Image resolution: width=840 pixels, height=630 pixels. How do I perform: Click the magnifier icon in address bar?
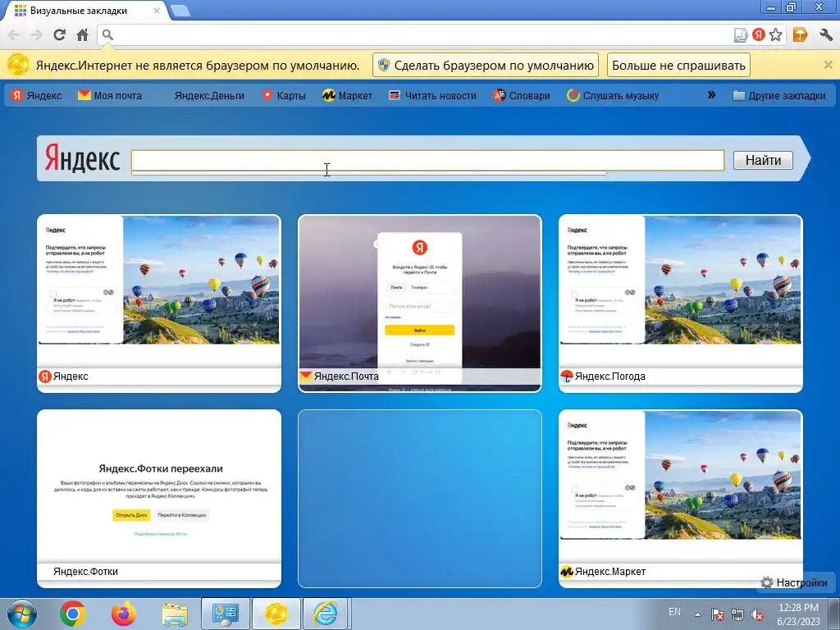coord(107,34)
